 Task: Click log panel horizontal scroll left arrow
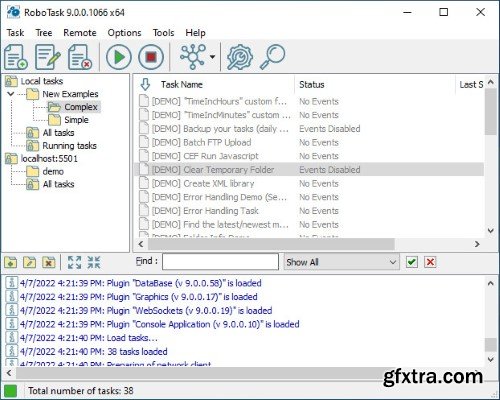pyautogui.click(x=9, y=373)
